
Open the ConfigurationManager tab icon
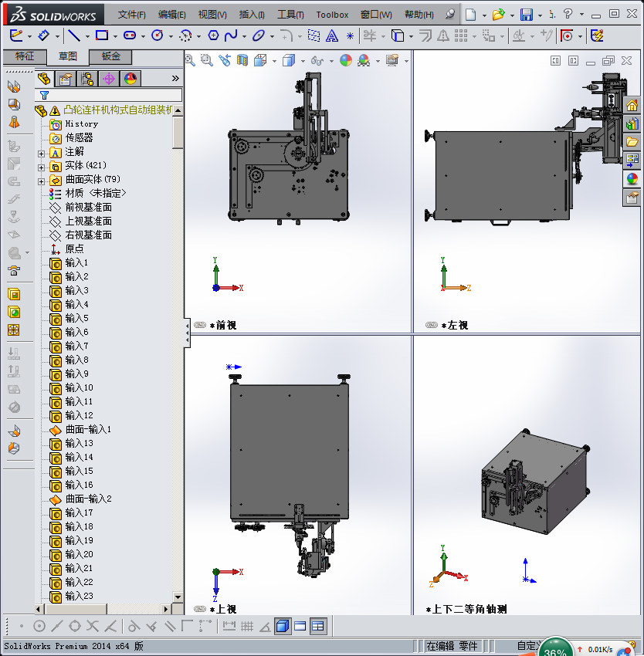[x=87, y=79]
